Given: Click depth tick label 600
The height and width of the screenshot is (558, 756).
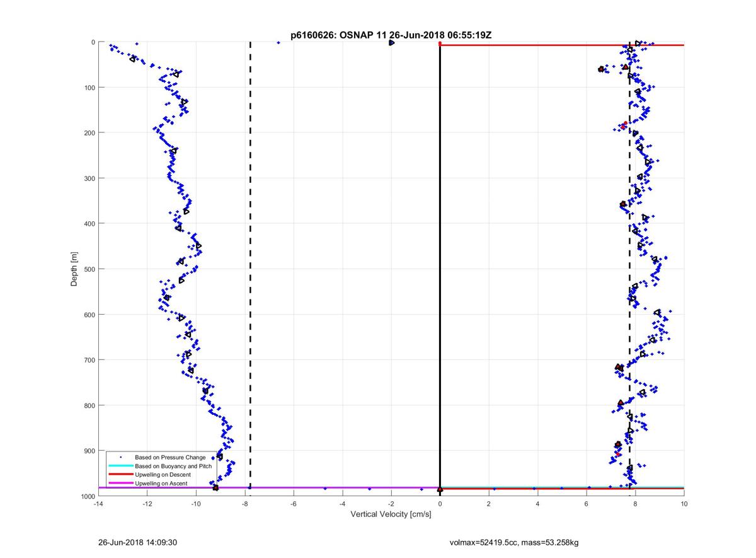Looking at the screenshot, I should [x=89, y=315].
